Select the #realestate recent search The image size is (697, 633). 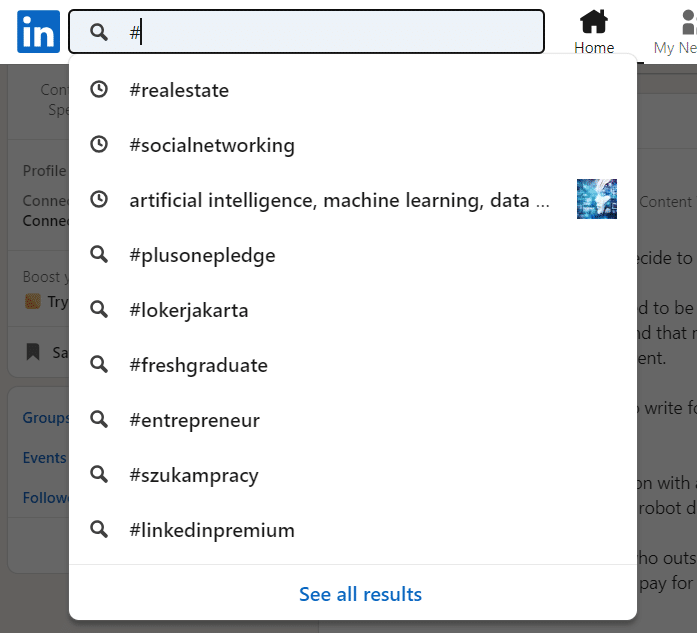click(179, 90)
